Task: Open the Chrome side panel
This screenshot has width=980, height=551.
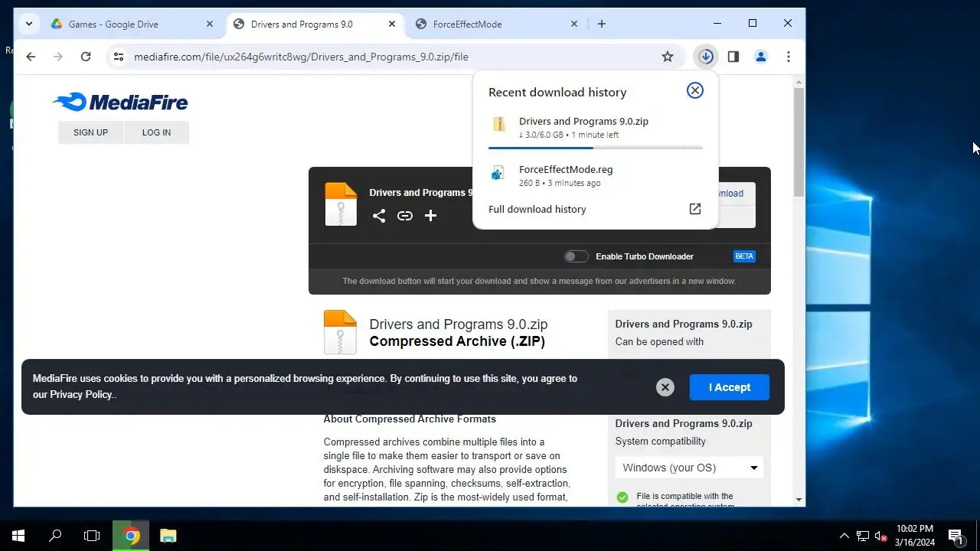Action: click(733, 57)
